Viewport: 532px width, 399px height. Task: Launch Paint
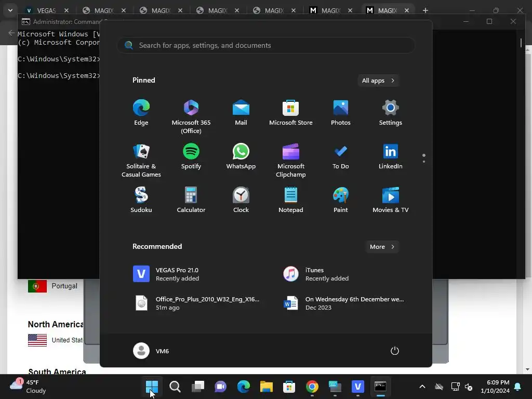(x=341, y=200)
